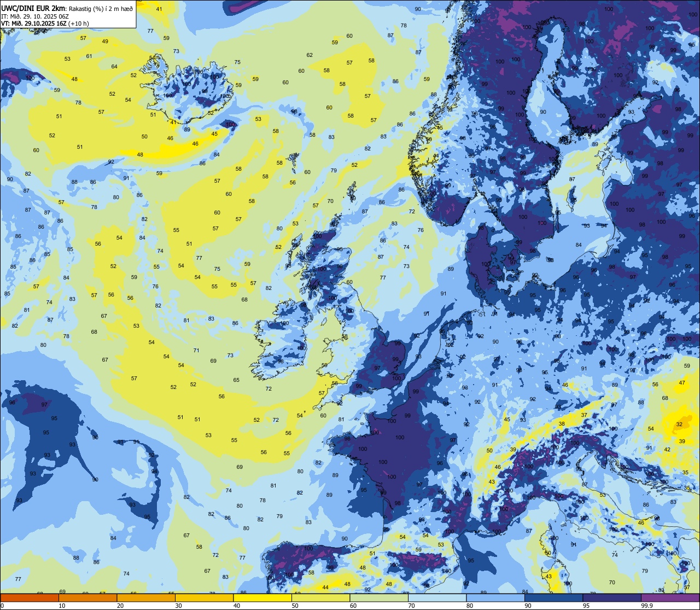Click the dark blue 90–95 legend swatch
The height and width of the screenshot is (610, 700).
coord(553,598)
